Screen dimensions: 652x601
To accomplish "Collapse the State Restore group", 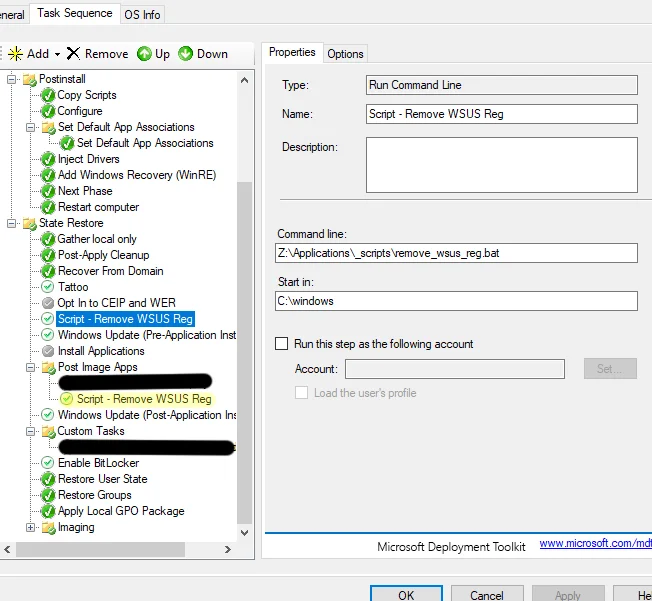I will [12, 223].
